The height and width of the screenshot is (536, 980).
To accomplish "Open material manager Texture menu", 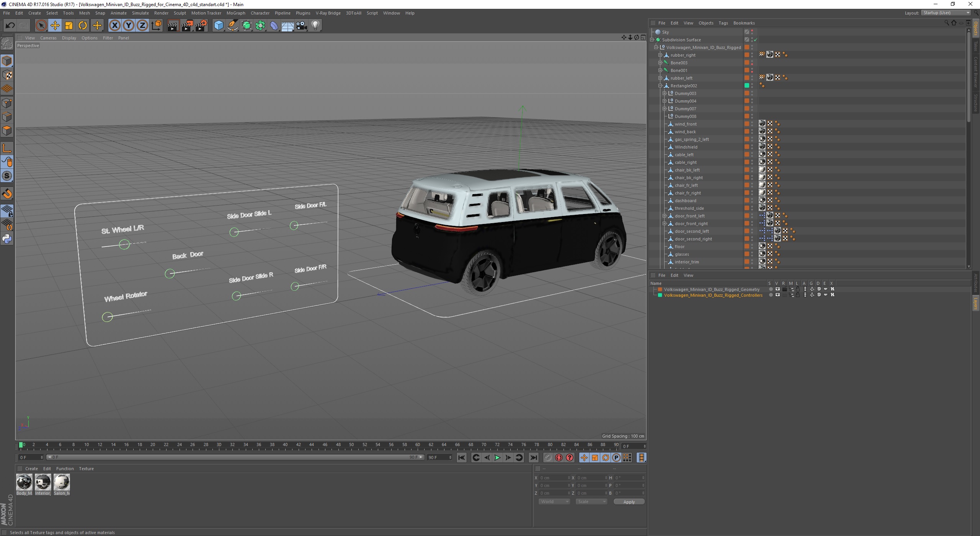I will [86, 469].
